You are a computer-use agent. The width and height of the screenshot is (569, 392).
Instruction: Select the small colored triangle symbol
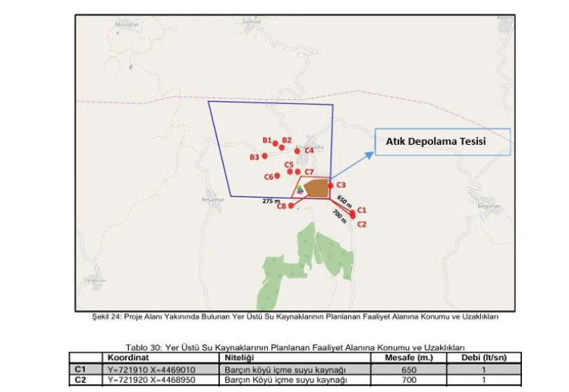tap(300, 190)
